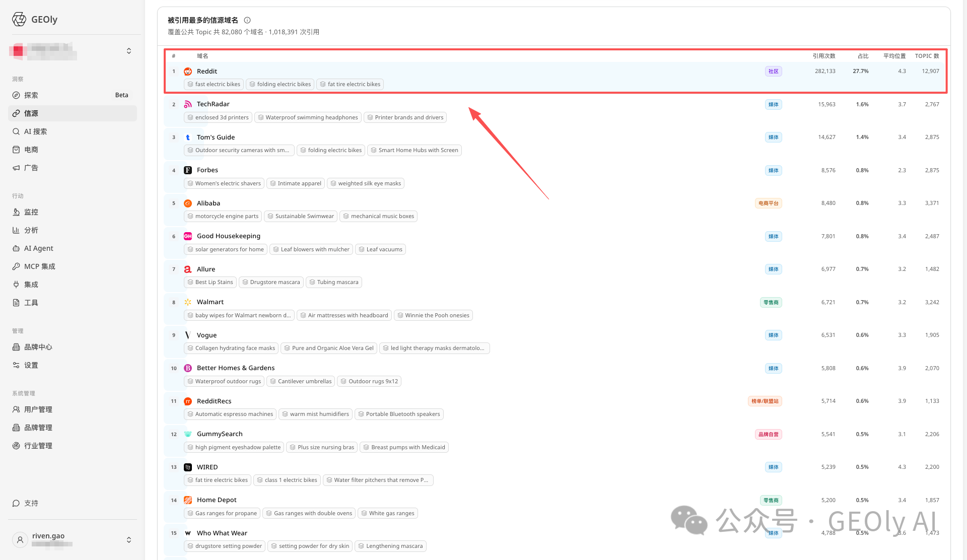Click the 平均位置 column header

(x=894, y=56)
